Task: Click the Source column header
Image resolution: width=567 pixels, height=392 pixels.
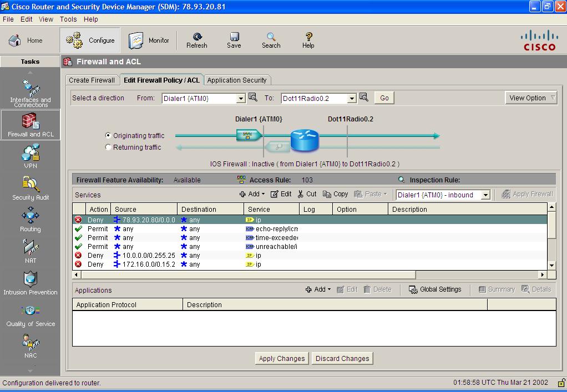Action: click(144, 209)
